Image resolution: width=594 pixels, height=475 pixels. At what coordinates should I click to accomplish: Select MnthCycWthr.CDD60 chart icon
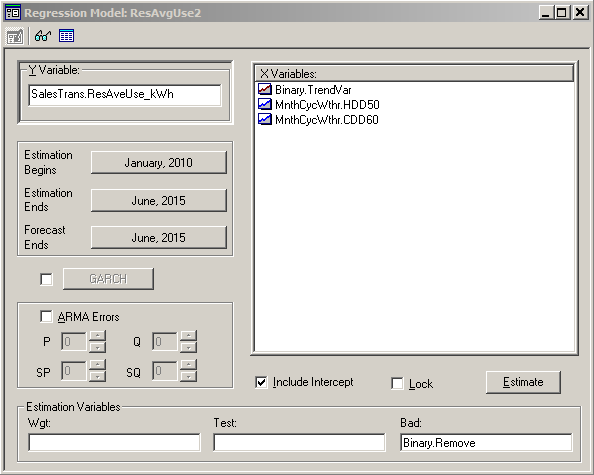tap(264, 119)
